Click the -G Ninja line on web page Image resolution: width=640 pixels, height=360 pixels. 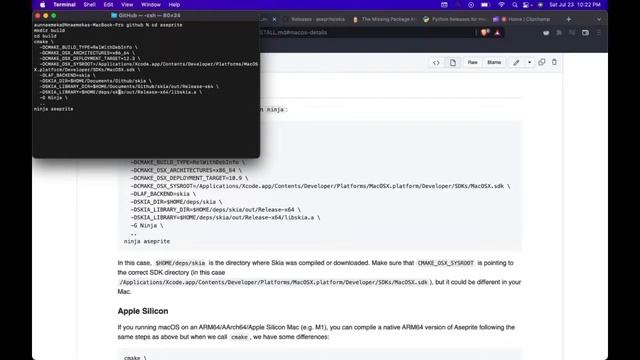click(147, 225)
